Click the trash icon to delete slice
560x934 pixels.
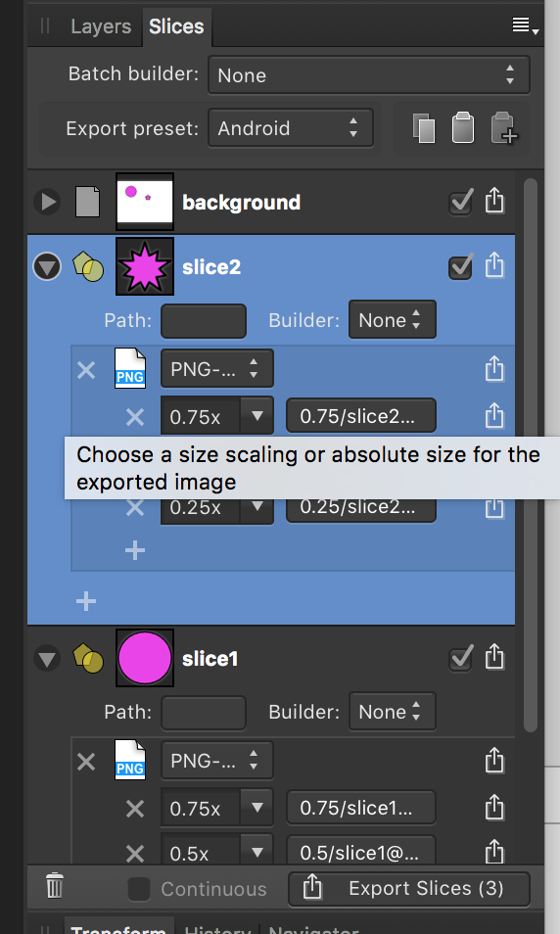55,886
